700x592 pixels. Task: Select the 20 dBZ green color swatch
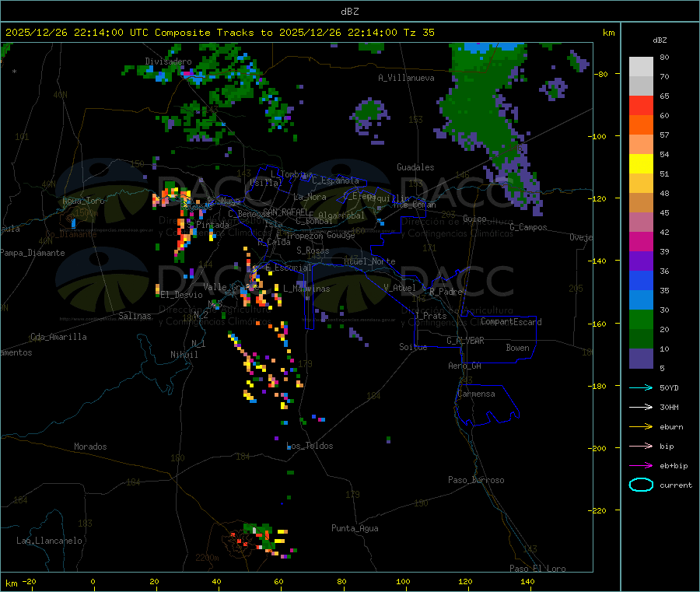point(641,319)
